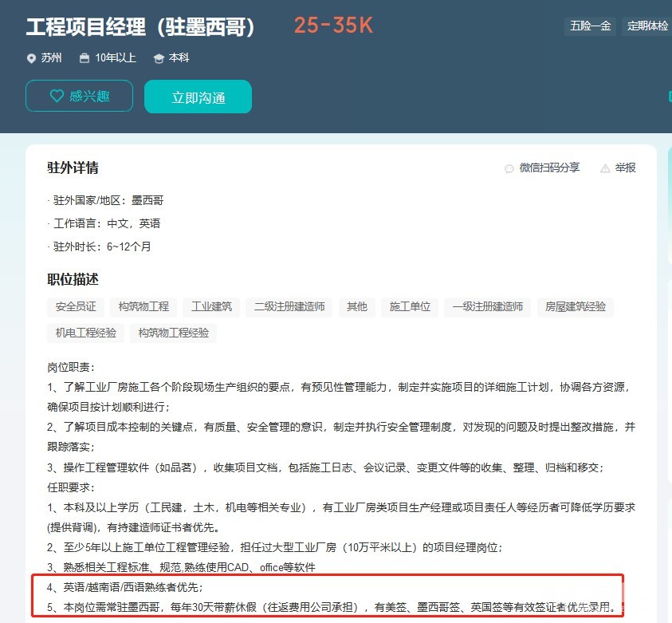Click the 安全员证 skill tag
The width and height of the screenshot is (672, 623).
pyautogui.click(x=76, y=307)
